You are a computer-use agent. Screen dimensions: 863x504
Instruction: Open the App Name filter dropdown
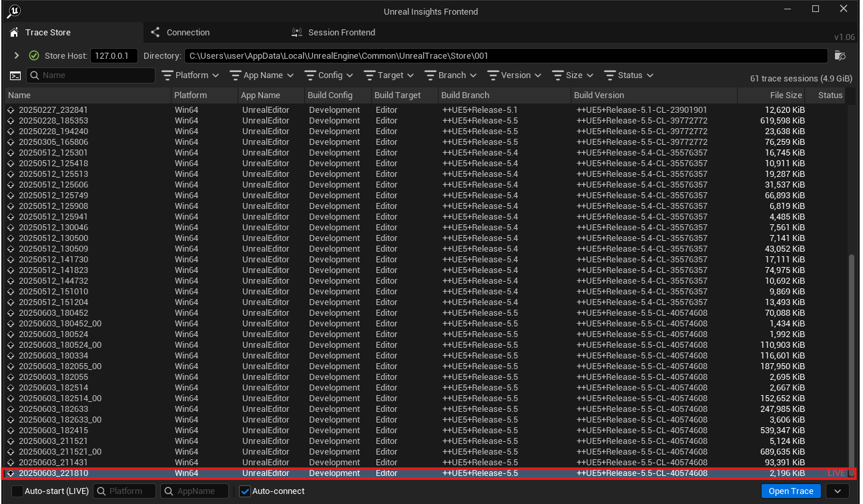(261, 75)
